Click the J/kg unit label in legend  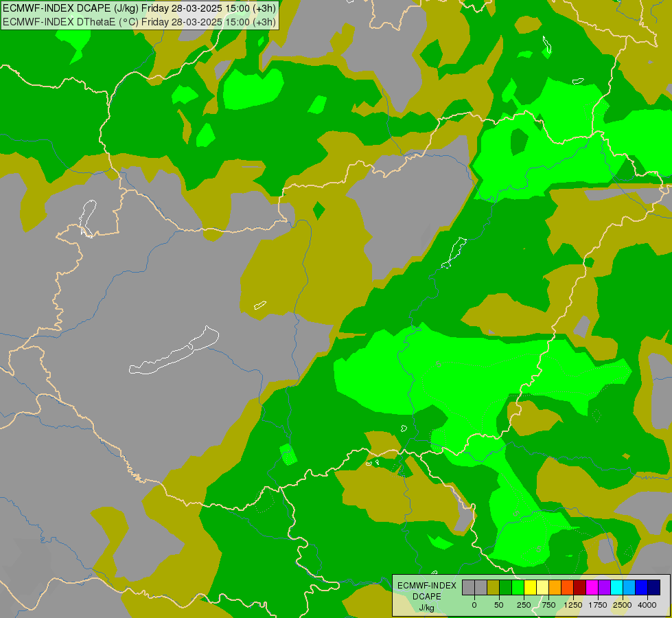tap(427, 608)
